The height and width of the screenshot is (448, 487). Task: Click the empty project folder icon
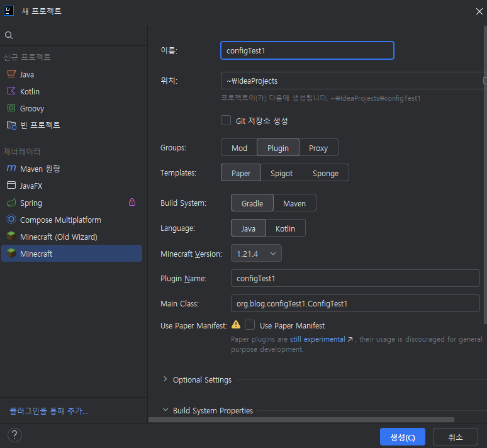11,125
